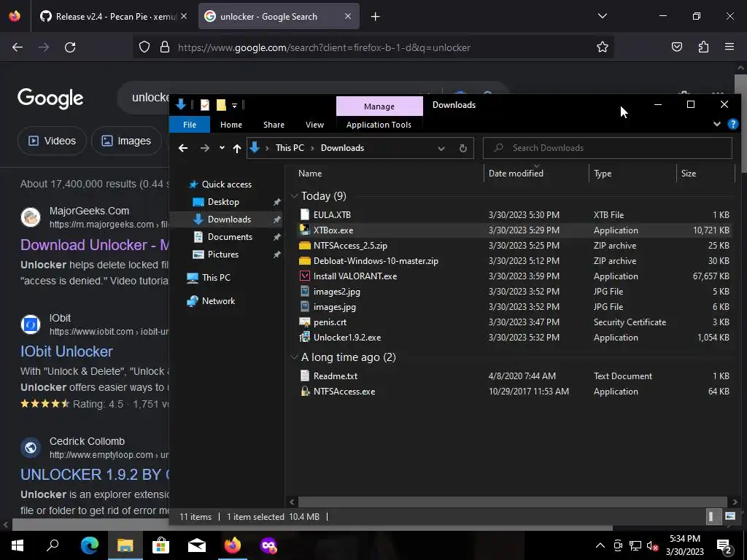747x560 pixels.
Task: Bookmark this page with the star icon
Action: [x=602, y=47]
